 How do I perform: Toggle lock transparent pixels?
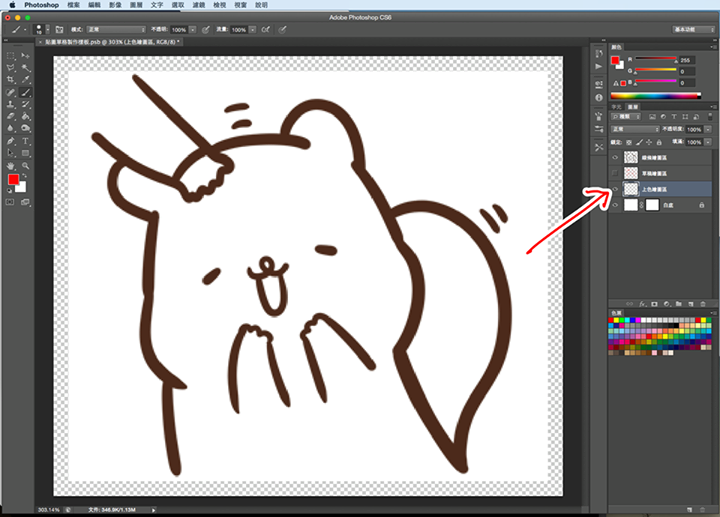point(629,142)
